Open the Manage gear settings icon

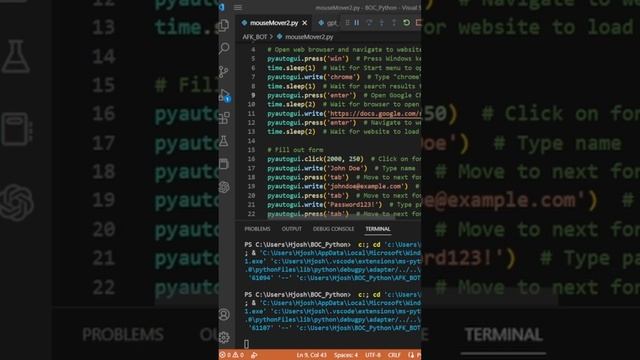(224, 338)
